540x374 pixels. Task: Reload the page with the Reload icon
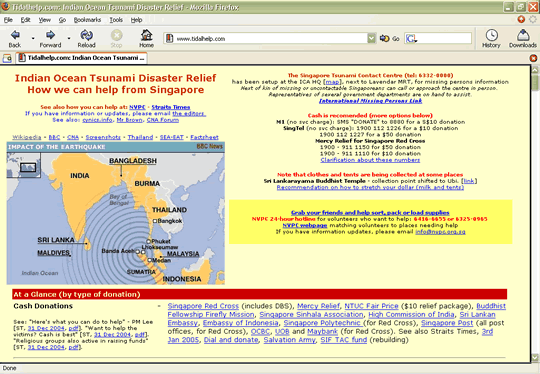(86, 34)
